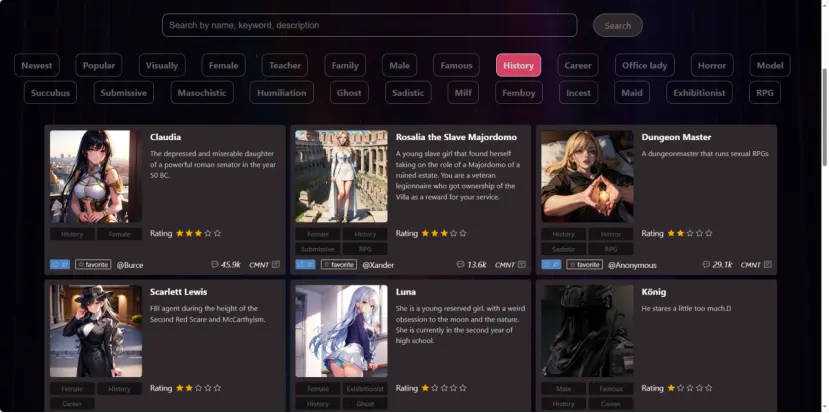Switch to the Newest category tab
The width and height of the screenshot is (829, 413).
click(37, 66)
